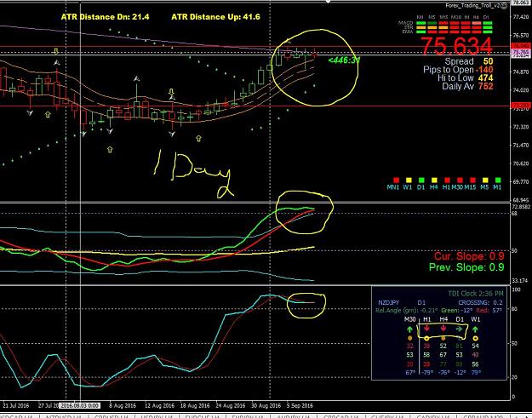This screenshot has height=418, width=532.
Task: Click the red M30 timeframe square
Action: (460, 180)
